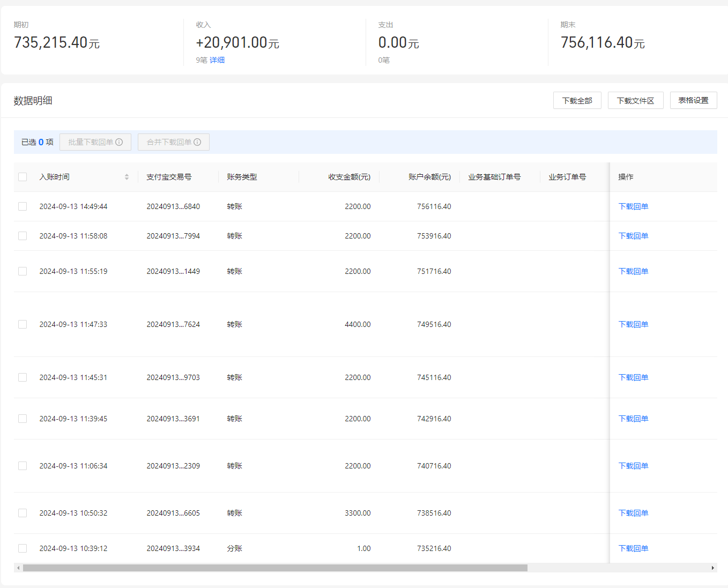
Task: Click the 已选 0 项 selection count
Action: click(38, 142)
